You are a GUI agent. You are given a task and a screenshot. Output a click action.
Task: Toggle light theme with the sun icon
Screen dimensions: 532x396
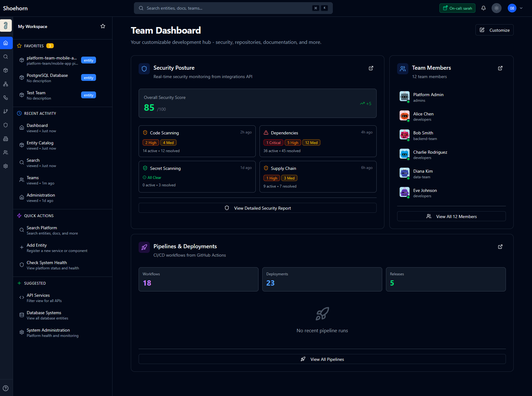(x=496, y=8)
